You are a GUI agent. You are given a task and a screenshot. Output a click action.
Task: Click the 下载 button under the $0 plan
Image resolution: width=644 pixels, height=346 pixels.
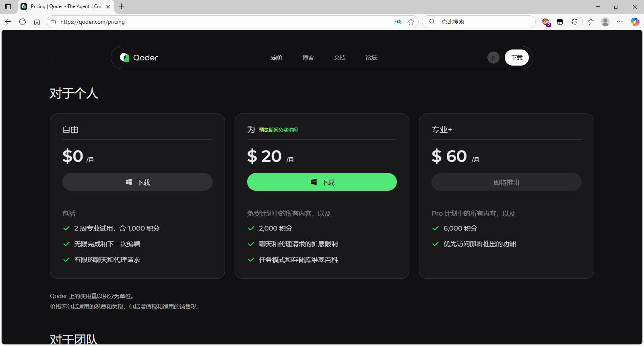(137, 182)
